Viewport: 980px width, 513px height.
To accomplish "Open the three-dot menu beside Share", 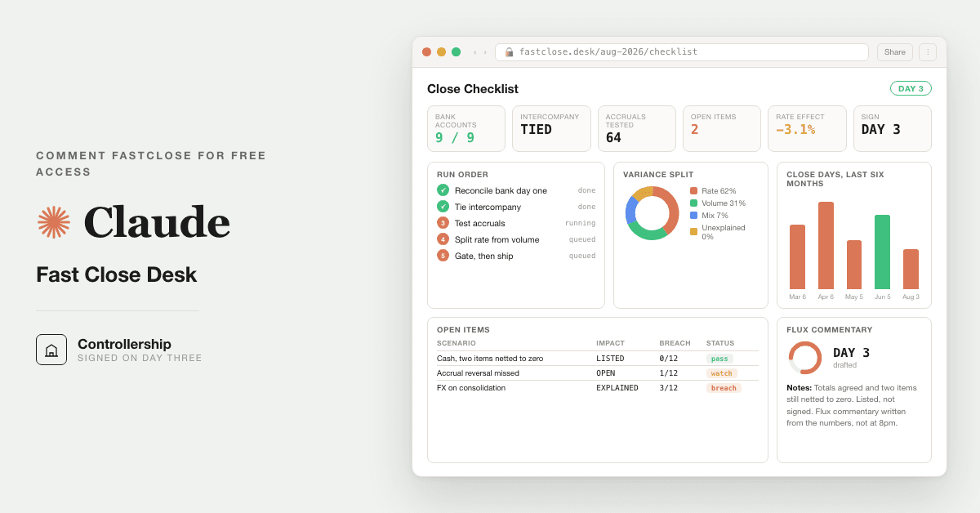I will (x=928, y=52).
